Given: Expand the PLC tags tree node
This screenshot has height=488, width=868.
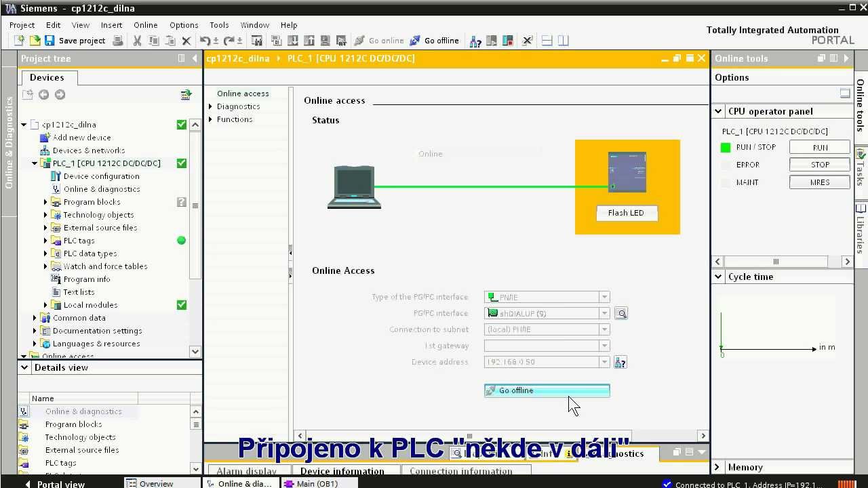Looking at the screenshot, I should (45, 241).
